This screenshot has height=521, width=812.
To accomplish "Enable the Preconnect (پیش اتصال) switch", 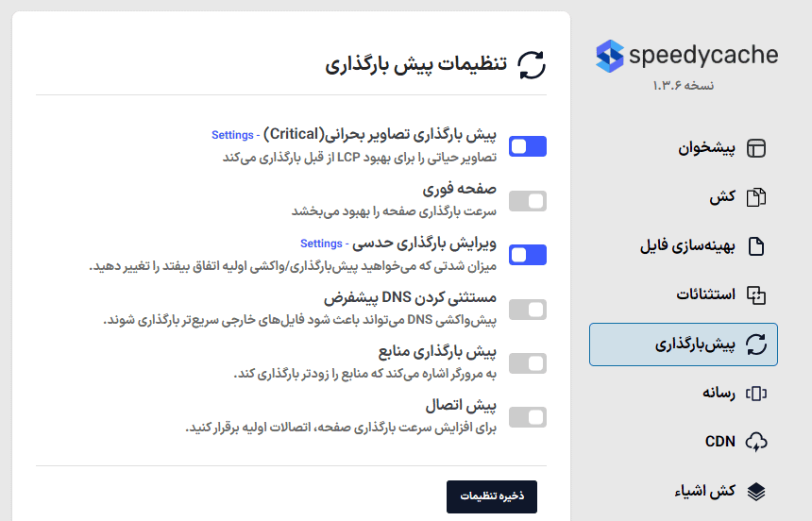I will click(x=528, y=417).
